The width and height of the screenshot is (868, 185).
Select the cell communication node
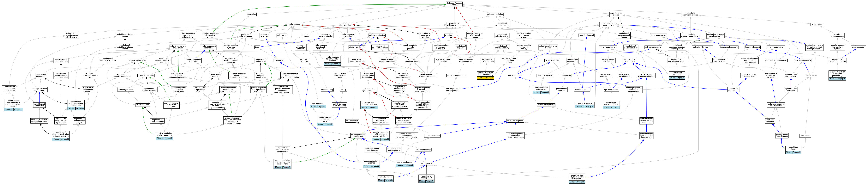click(x=377, y=35)
